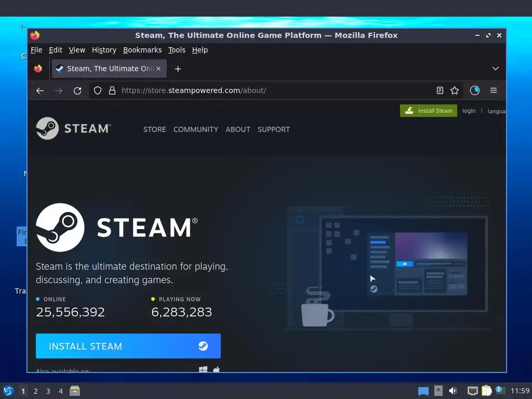Open the tracking protection shield icon
Viewport: 532px width, 399px height.
[98, 90]
